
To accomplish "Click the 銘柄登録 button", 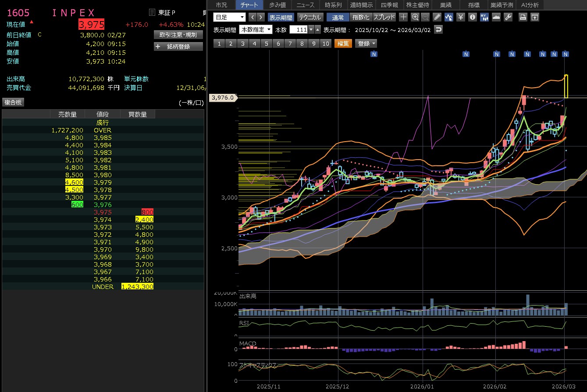I will point(178,46).
